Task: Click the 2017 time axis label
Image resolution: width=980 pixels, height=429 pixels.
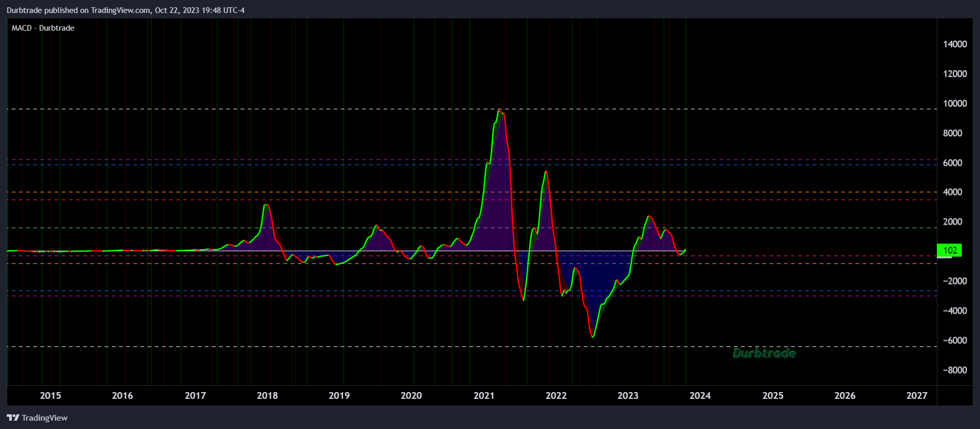Action: click(195, 396)
